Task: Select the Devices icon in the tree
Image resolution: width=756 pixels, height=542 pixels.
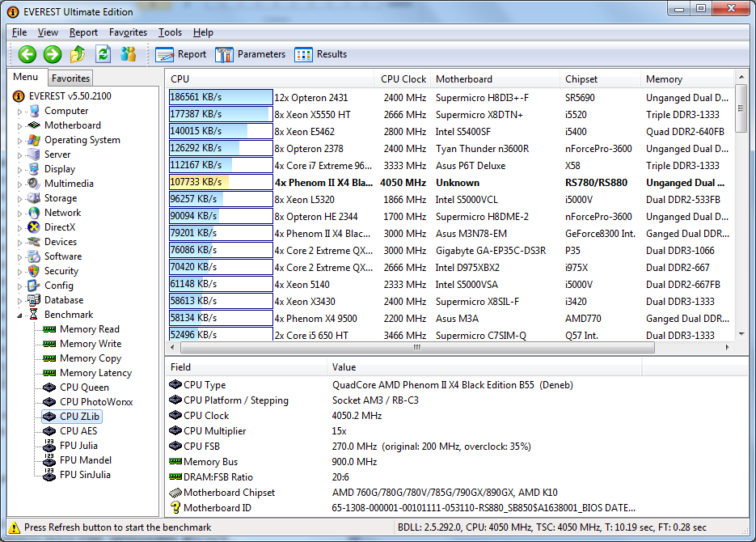Action: 34,242
